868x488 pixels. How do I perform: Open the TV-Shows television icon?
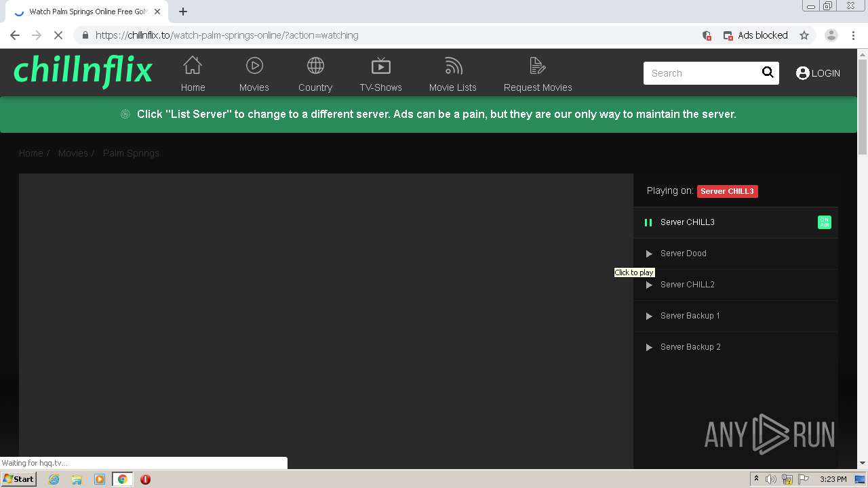tap(381, 66)
